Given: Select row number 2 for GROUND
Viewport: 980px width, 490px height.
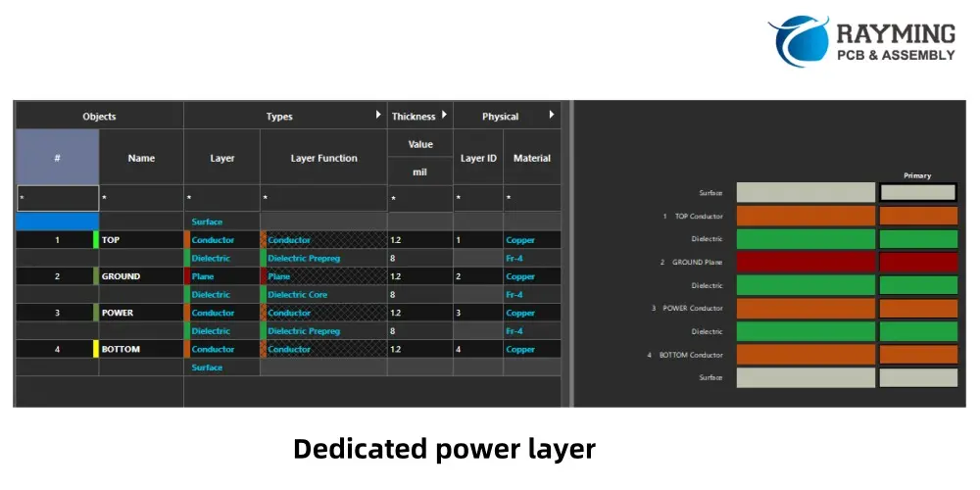Looking at the screenshot, I should point(57,276).
